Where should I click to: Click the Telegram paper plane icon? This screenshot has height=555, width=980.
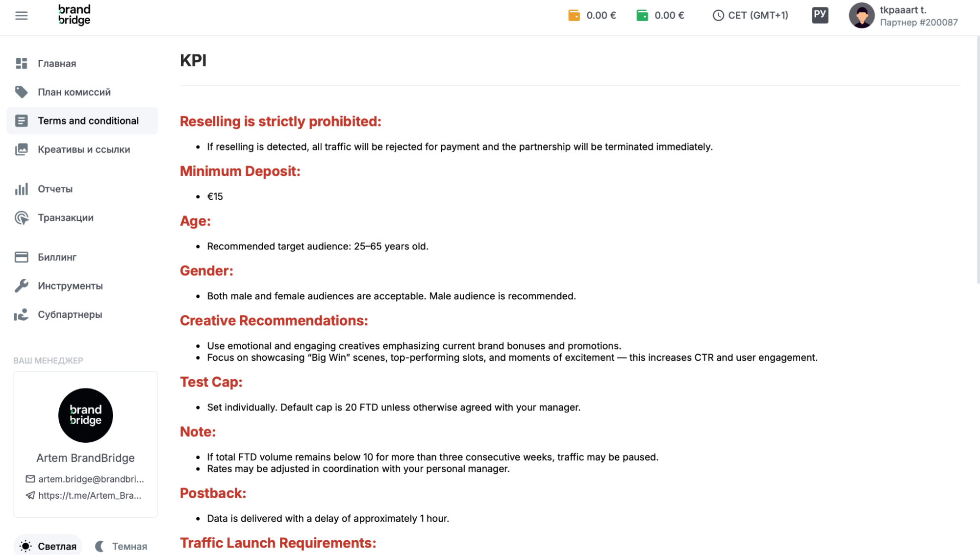point(30,495)
